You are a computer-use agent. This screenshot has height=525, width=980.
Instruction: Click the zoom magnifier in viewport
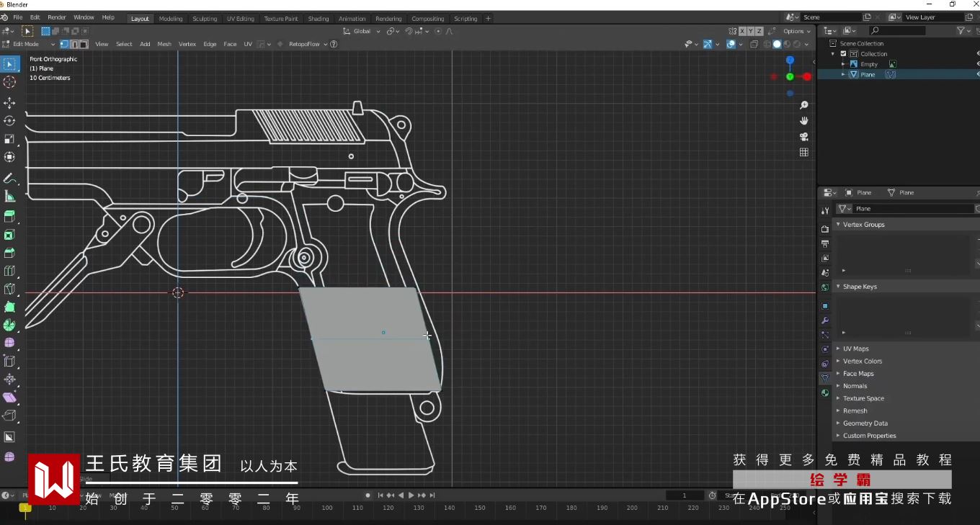pyautogui.click(x=804, y=105)
